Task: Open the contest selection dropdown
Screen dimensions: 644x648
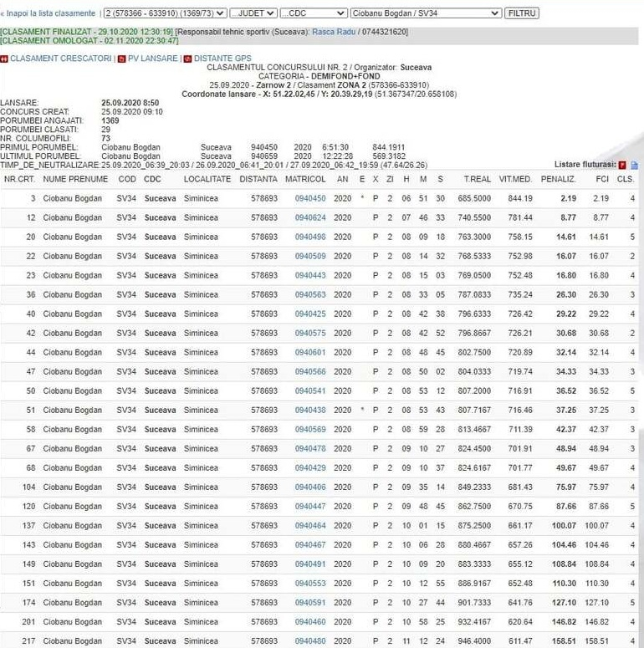Action: (x=164, y=13)
